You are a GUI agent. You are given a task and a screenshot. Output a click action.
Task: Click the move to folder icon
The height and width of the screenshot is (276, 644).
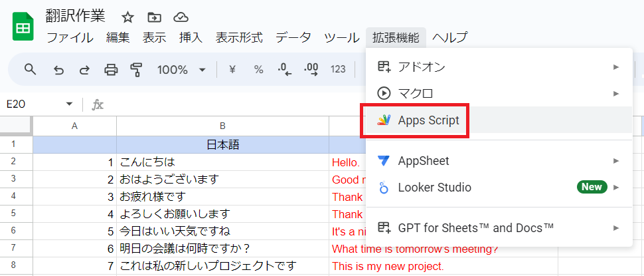154,17
